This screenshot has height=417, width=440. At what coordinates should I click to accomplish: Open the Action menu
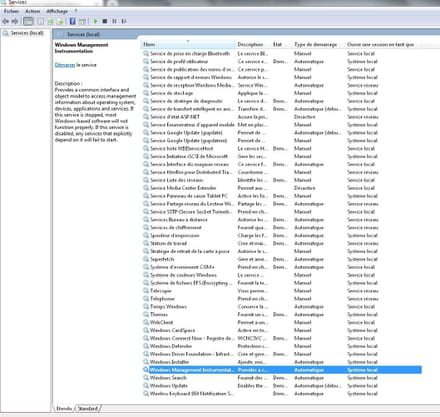33,11
